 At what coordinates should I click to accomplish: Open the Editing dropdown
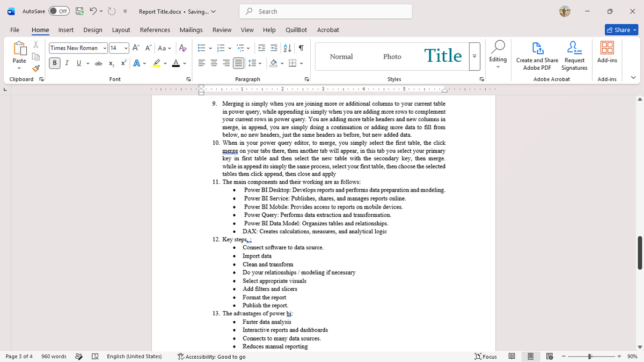click(x=498, y=56)
